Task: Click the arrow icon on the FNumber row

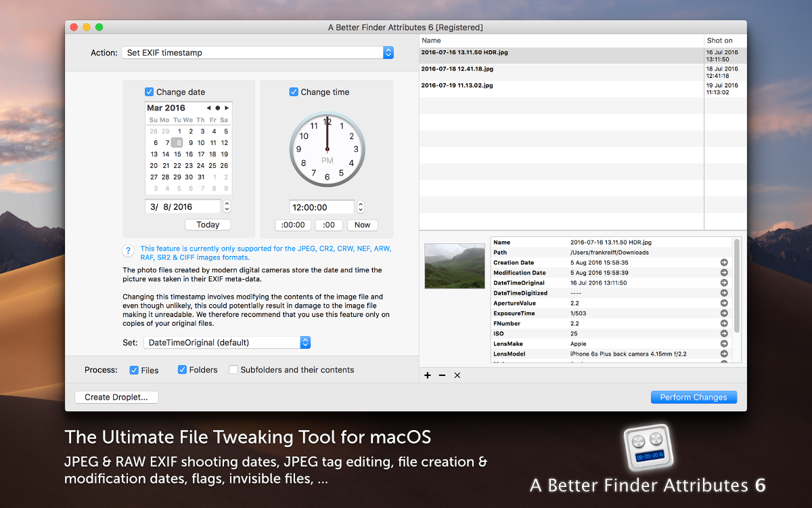Action: pyautogui.click(x=724, y=323)
